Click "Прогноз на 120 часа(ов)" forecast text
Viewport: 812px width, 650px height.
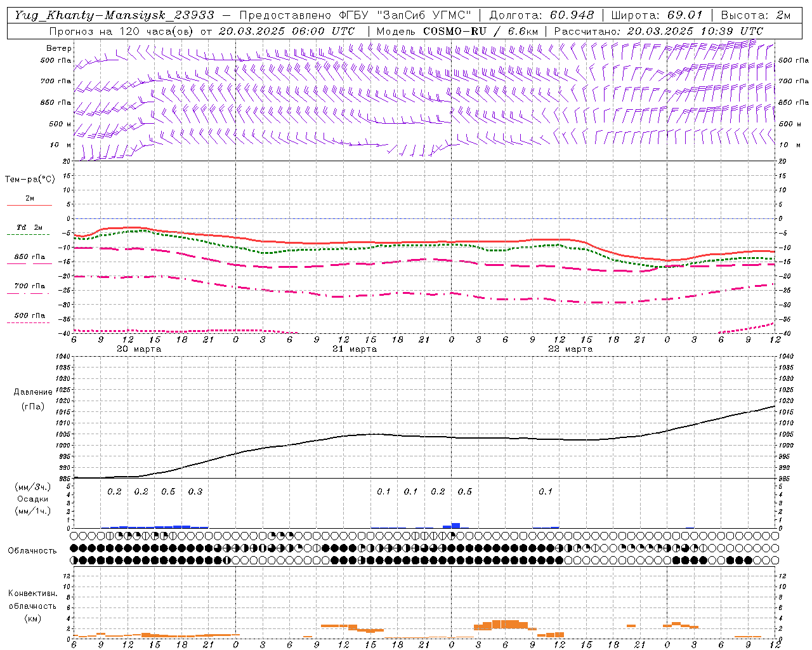[x=121, y=30]
